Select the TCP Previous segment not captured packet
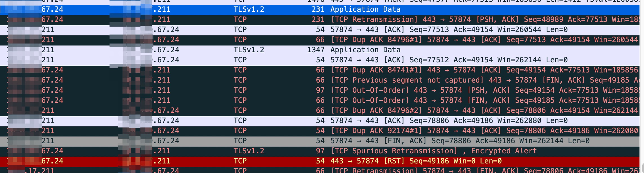Image resolution: width=644 pixels, height=173 pixels. click(407, 80)
